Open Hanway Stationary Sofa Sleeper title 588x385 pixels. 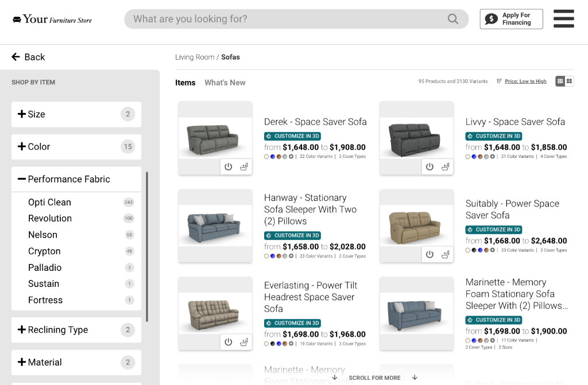tap(310, 209)
